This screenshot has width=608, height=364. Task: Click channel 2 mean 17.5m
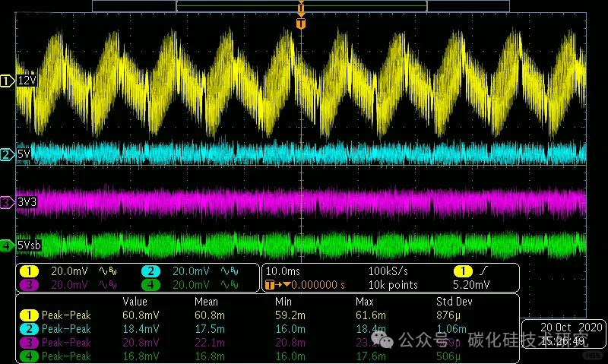coord(210,329)
